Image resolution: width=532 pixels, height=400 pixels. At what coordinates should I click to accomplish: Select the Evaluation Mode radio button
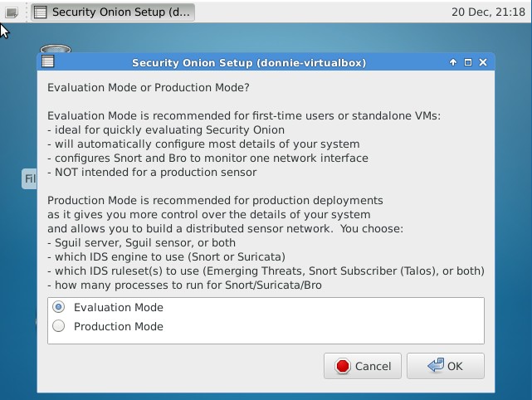(58, 307)
